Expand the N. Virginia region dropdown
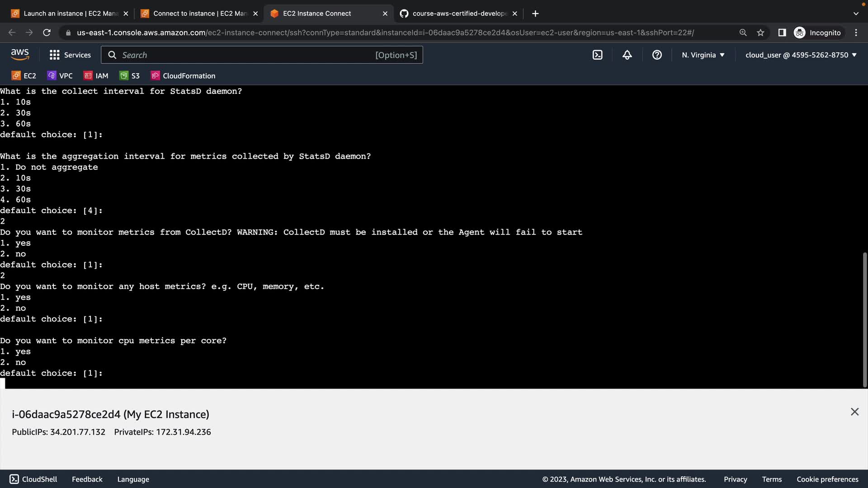This screenshot has height=488, width=868. pyautogui.click(x=703, y=55)
